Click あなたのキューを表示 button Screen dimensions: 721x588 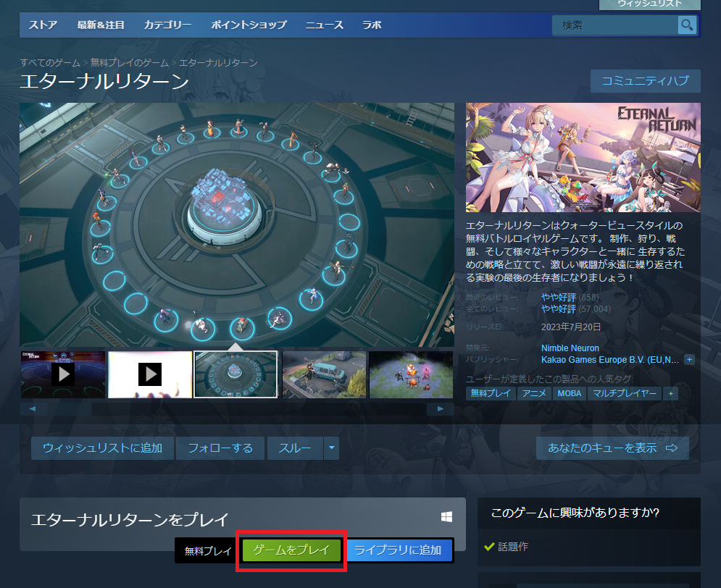[x=612, y=448]
